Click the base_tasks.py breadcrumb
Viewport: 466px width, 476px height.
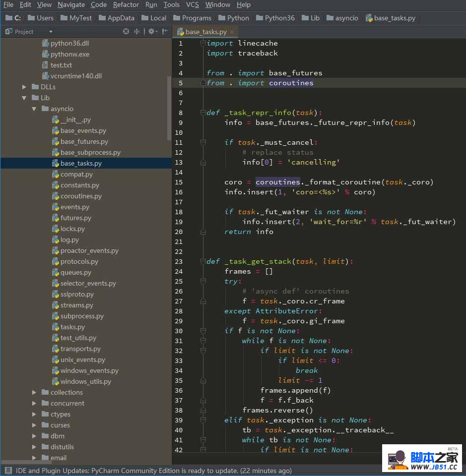click(x=391, y=18)
